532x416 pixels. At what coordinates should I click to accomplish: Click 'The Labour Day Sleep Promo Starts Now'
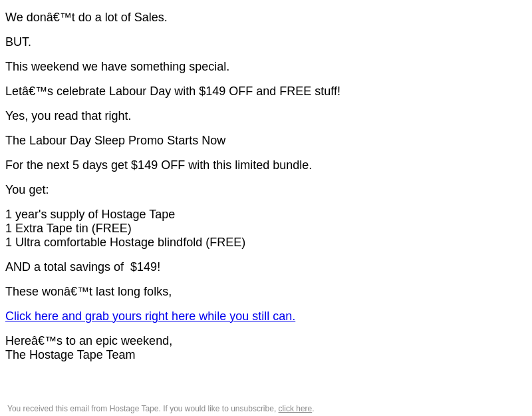tap(116, 140)
